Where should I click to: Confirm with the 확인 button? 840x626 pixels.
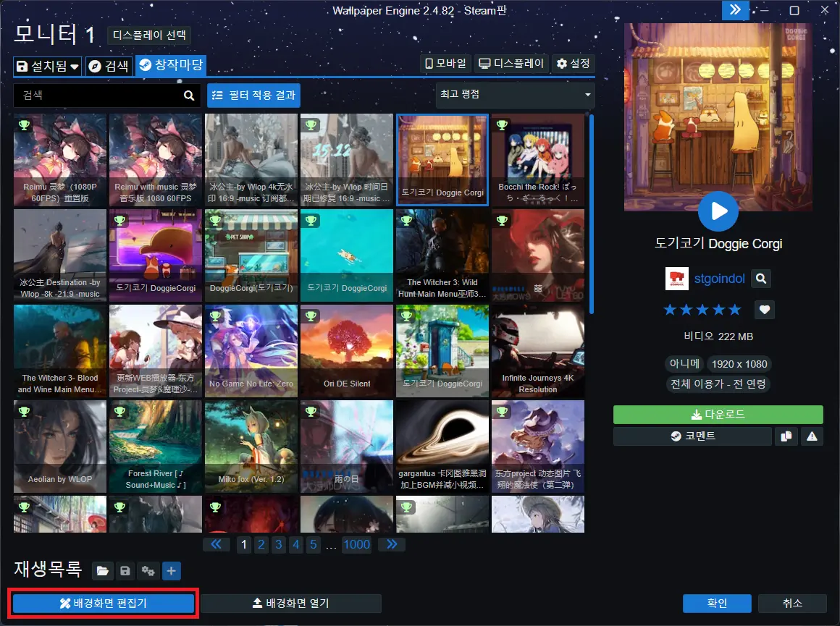[x=717, y=604]
